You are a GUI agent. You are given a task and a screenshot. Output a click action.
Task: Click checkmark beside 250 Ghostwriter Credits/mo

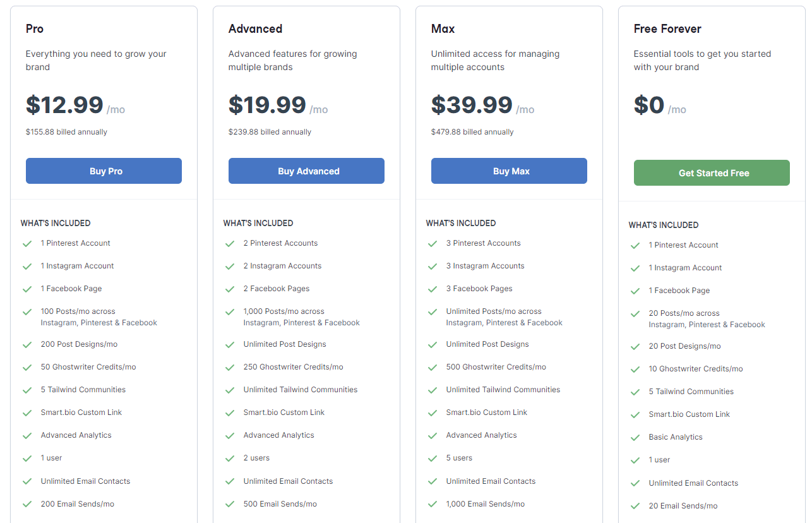(230, 368)
